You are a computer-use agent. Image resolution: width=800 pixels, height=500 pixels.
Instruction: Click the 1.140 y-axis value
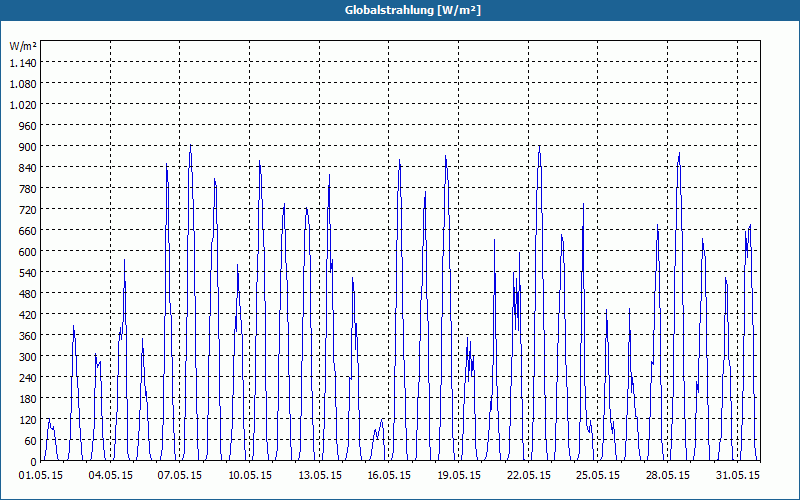click(23, 63)
